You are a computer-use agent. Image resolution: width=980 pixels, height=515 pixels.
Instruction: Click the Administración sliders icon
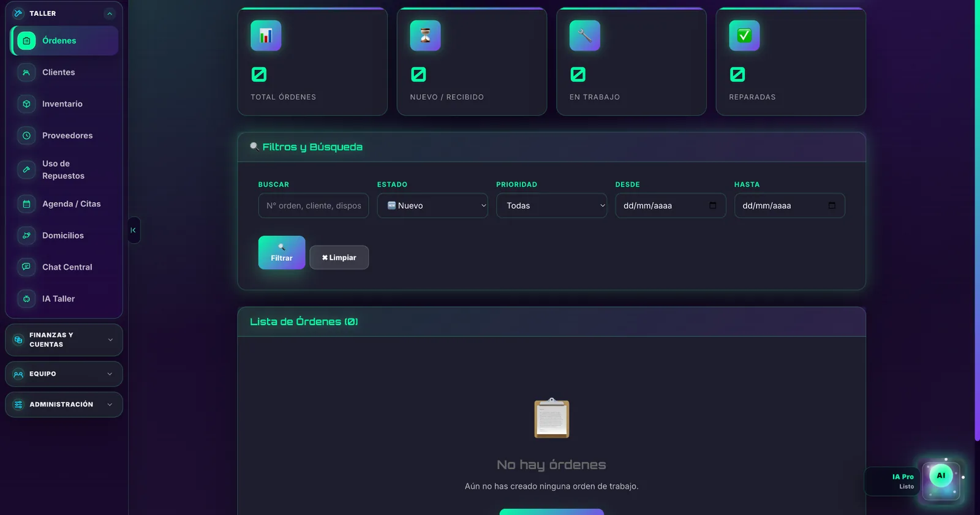pos(18,405)
